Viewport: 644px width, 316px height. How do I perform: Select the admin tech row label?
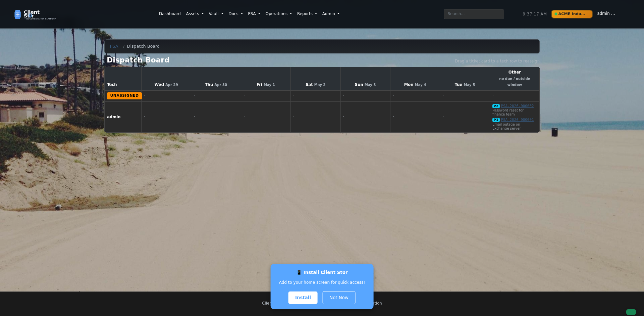[114, 117]
